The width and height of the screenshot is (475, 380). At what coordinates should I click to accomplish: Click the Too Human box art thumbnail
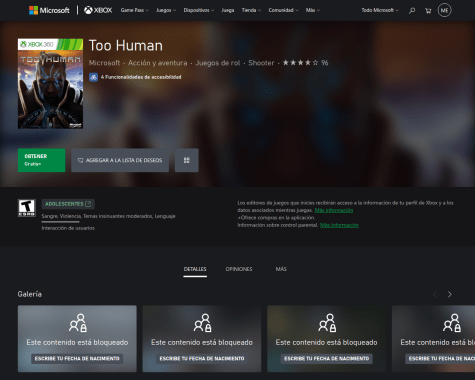tap(50, 84)
